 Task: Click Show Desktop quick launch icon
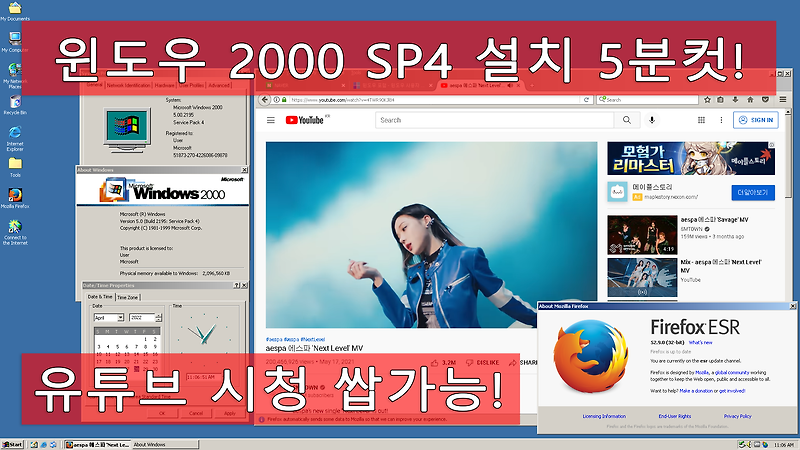[x=34, y=445]
